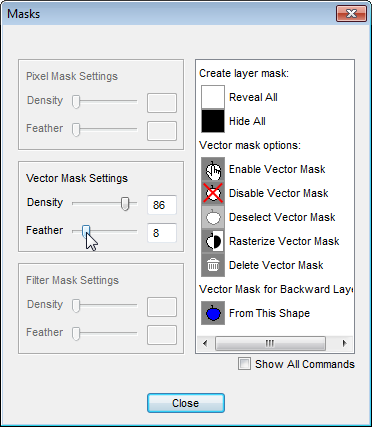Click the Enable Vector Mask icon
This screenshot has height=427, width=372.
point(213,169)
